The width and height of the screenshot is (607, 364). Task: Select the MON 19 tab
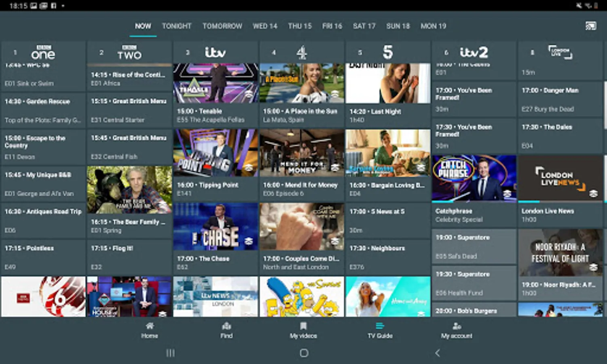pos(434,26)
